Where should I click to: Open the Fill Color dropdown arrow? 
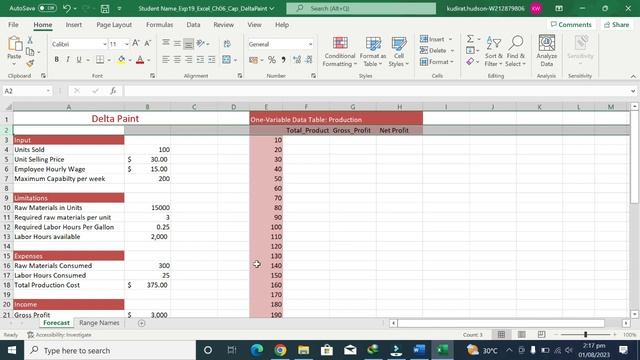[130, 60]
